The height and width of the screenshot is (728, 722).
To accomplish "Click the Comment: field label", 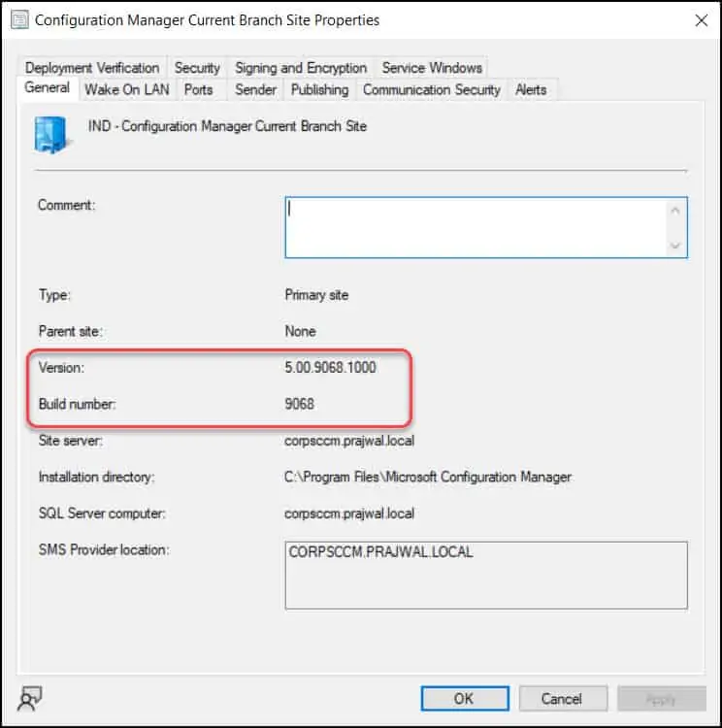I will coord(66,205).
